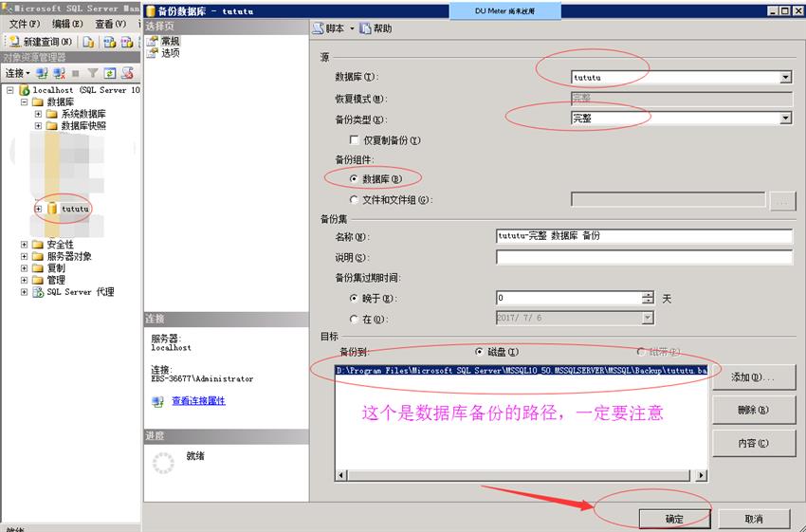Viewport: 806px width, 532px height.
Task: Open the 选项 (Options) page
Action: (x=169, y=54)
